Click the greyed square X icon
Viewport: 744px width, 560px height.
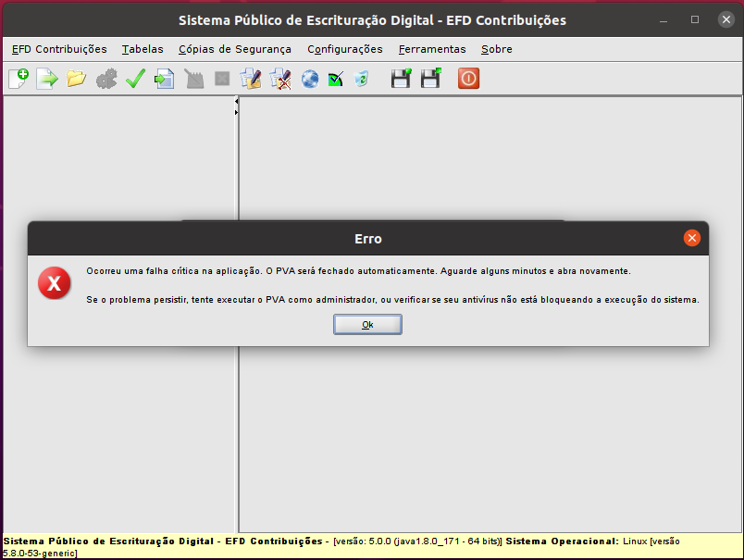click(x=222, y=79)
